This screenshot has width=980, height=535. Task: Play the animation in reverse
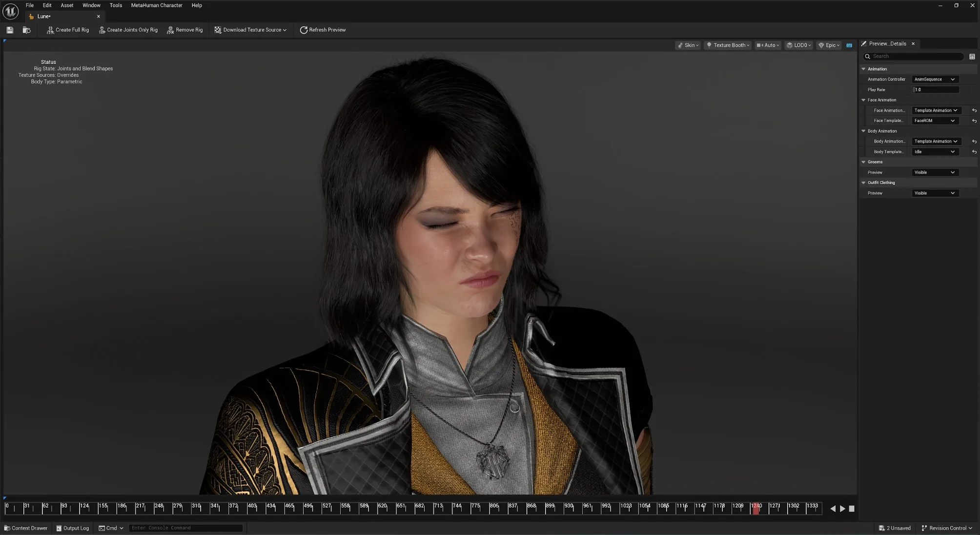(x=833, y=509)
